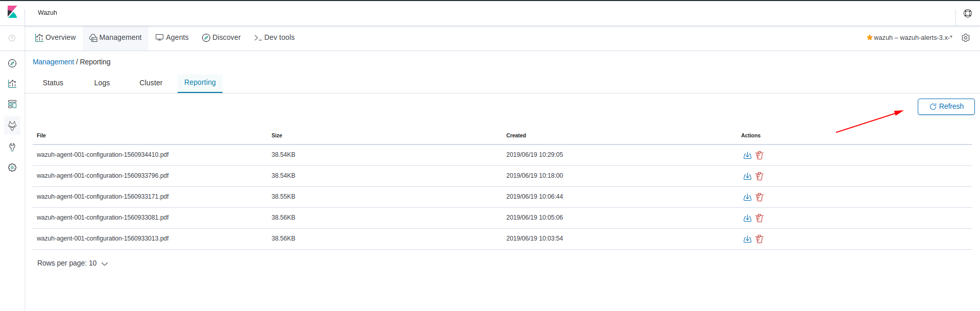980x311 pixels.
Task: Open the recent history clock icon
Action: [12, 38]
